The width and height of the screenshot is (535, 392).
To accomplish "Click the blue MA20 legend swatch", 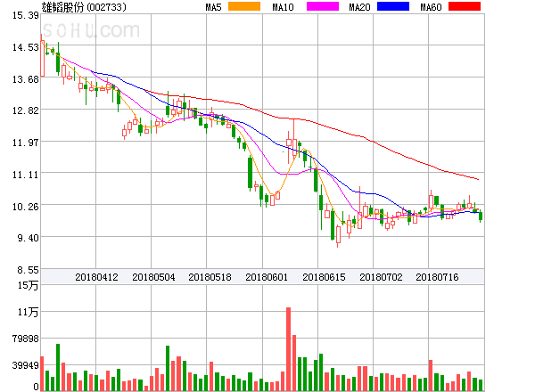I will (393, 6).
